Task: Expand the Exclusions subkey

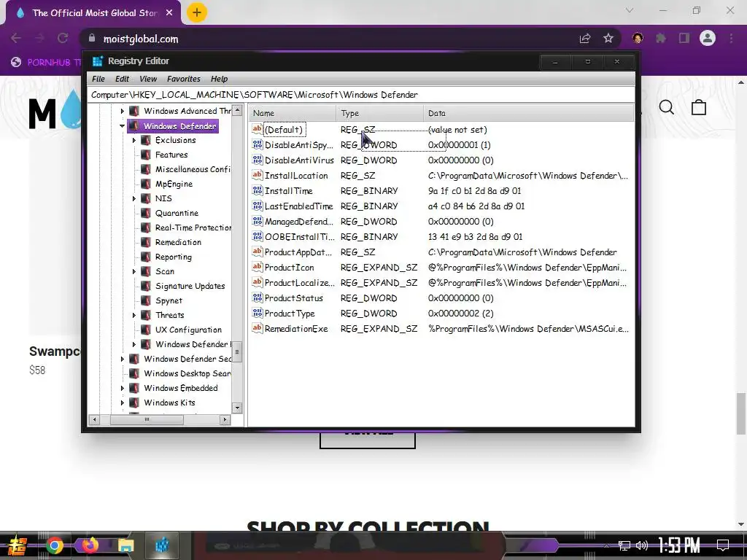Action: (134, 141)
